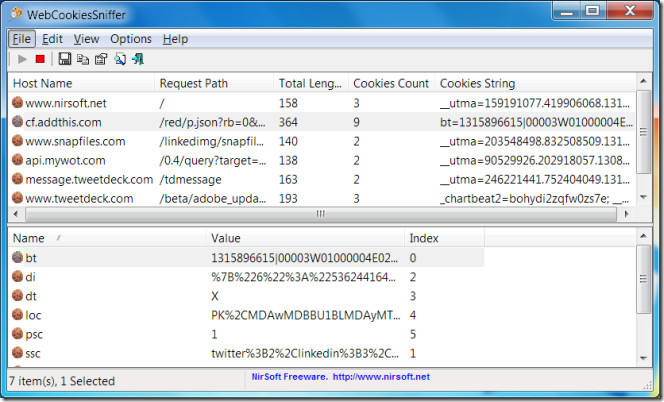Image resolution: width=664 pixels, height=402 pixels.
Task: Click the %7B%226%22%3A%22536244164 value cell
Action: click(x=303, y=277)
